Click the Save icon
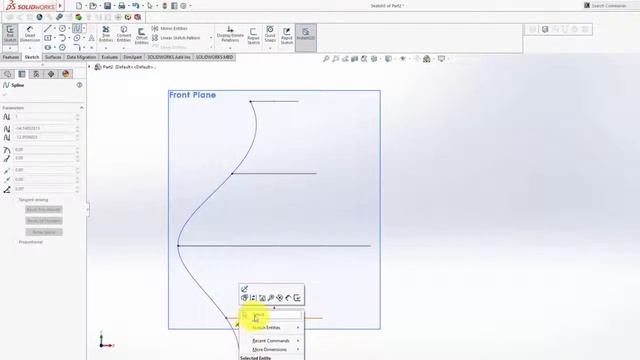Screen dimensions: 640x360 [x=107, y=6]
